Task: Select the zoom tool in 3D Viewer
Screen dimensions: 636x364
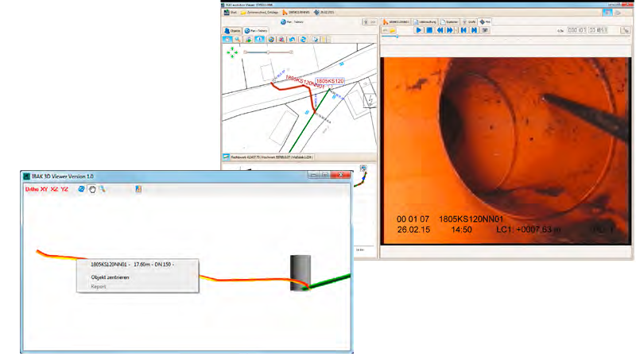Action: point(103,189)
